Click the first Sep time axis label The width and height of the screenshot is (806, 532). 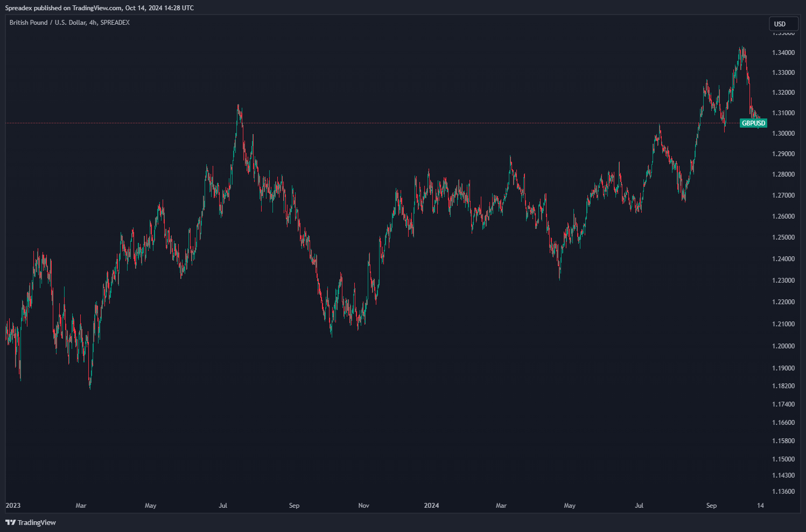(294, 506)
